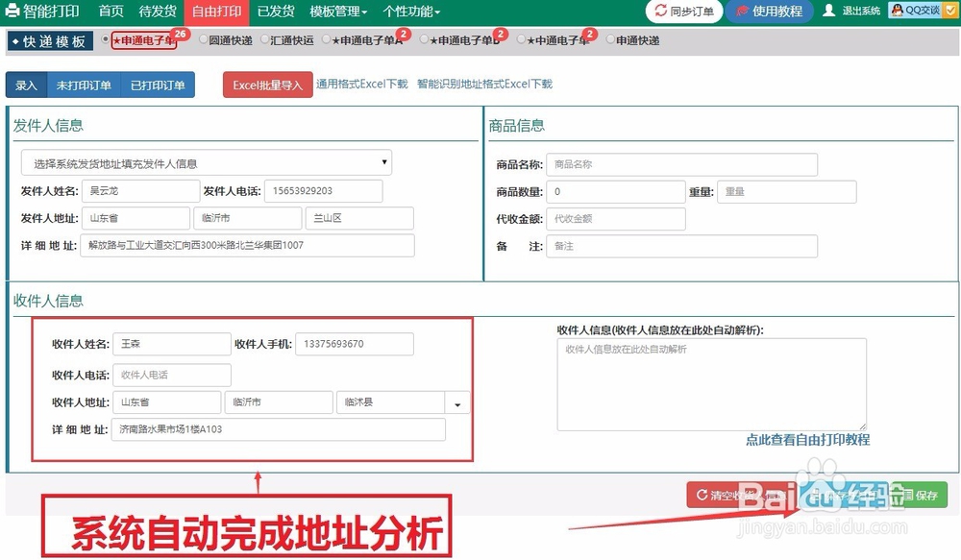Click the 退出系统 logout person icon
The height and width of the screenshot is (560, 961).
(828, 12)
